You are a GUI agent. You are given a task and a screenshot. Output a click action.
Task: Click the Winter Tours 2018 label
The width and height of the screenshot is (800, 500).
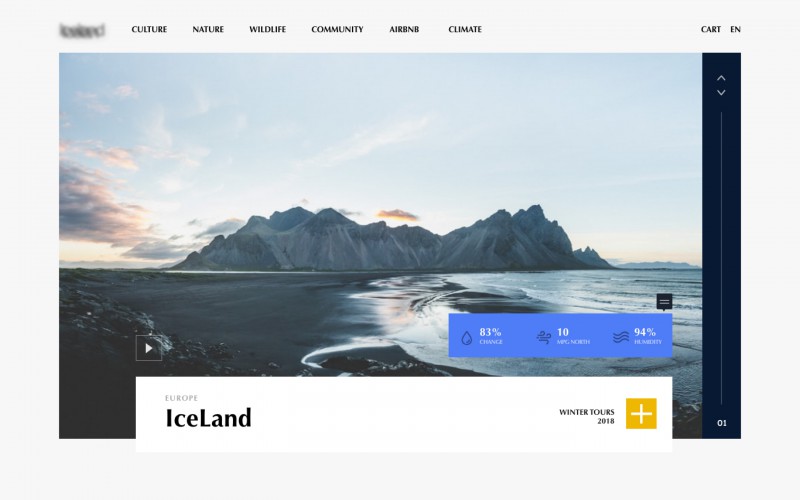click(x=587, y=416)
